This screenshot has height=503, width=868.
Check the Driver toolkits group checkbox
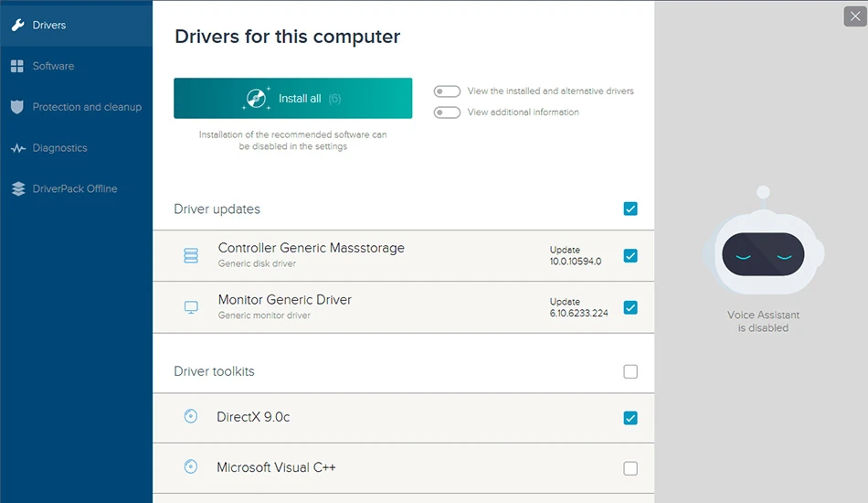(630, 371)
